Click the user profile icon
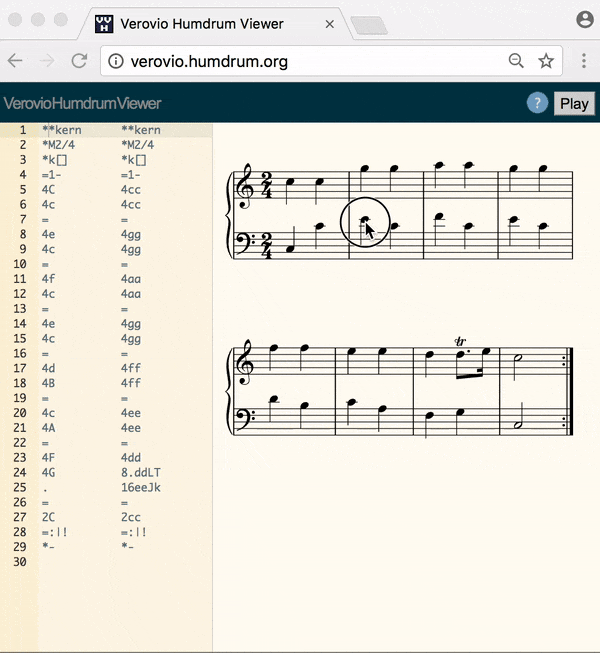Image resolution: width=600 pixels, height=653 pixels. click(585, 20)
